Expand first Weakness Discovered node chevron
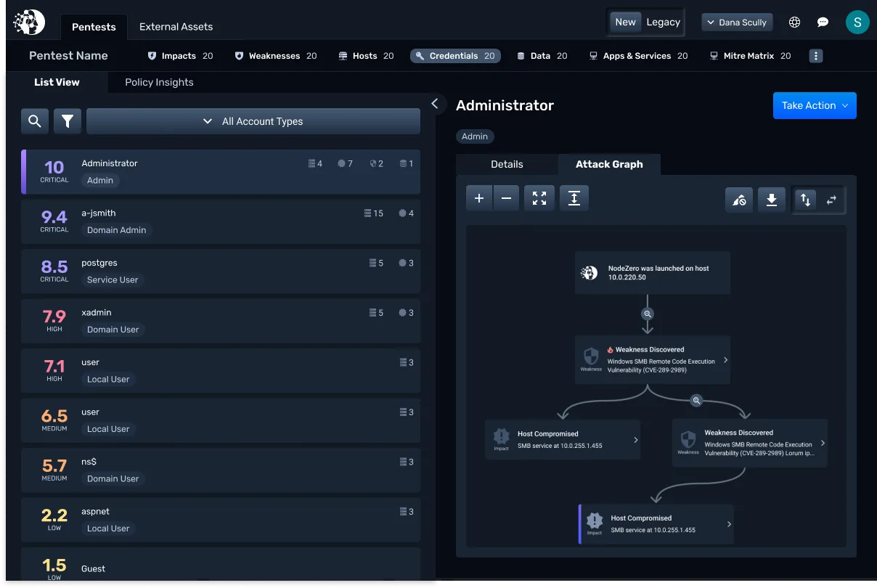 tap(725, 360)
